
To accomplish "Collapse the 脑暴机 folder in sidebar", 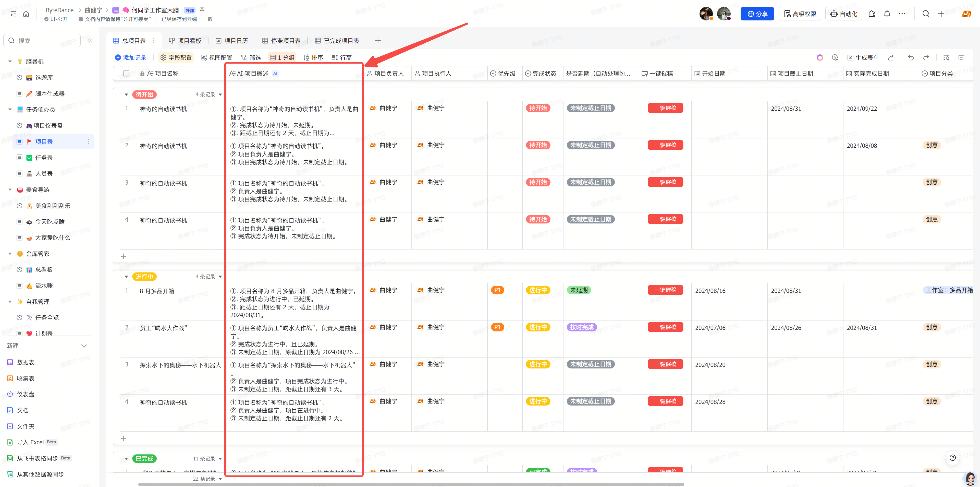I will tap(10, 61).
